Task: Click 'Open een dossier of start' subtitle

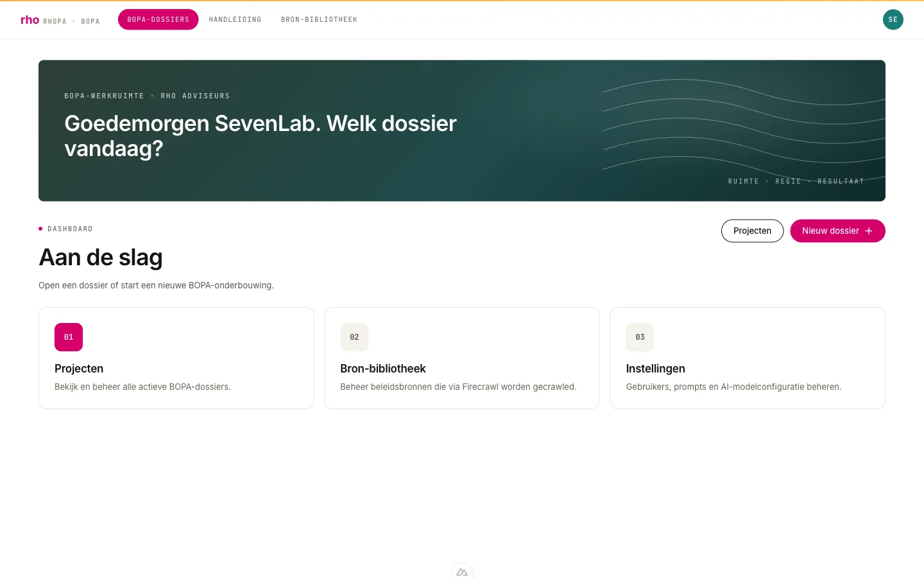Action: pos(156,285)
